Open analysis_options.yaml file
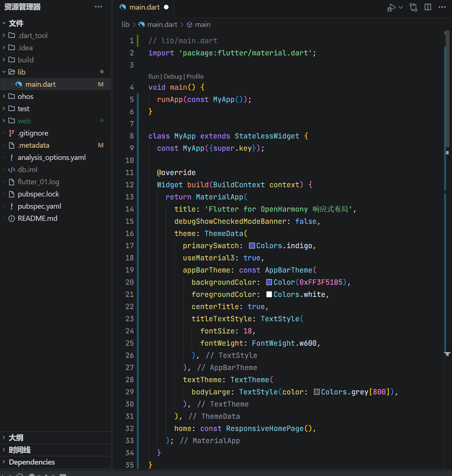452x476 pixels. [x=55, y=157]
